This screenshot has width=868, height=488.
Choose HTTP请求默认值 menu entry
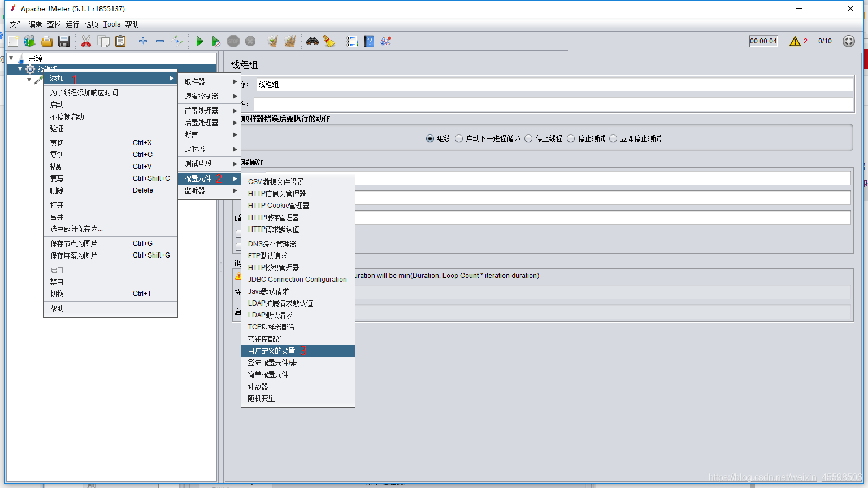coord(298,229)
